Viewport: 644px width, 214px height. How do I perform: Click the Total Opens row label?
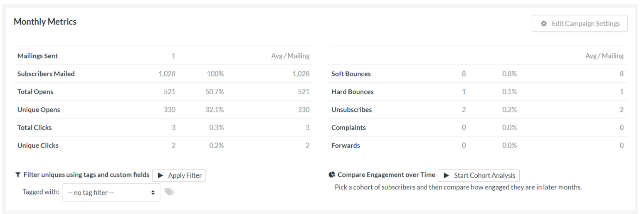[x=35, y=92]
